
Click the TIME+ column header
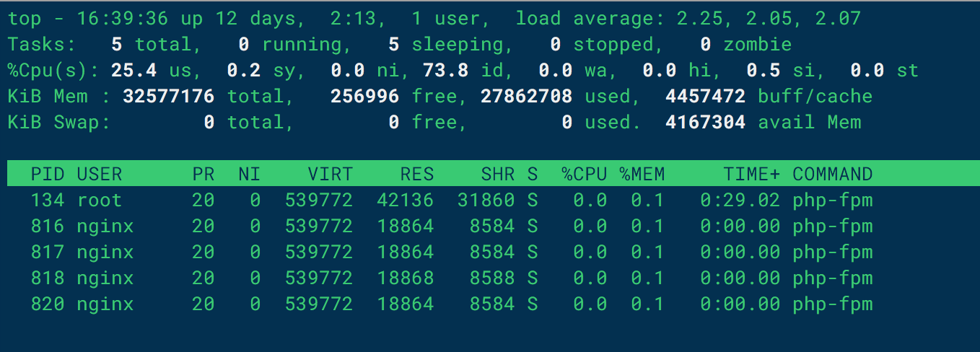click(x=752, y=174)
